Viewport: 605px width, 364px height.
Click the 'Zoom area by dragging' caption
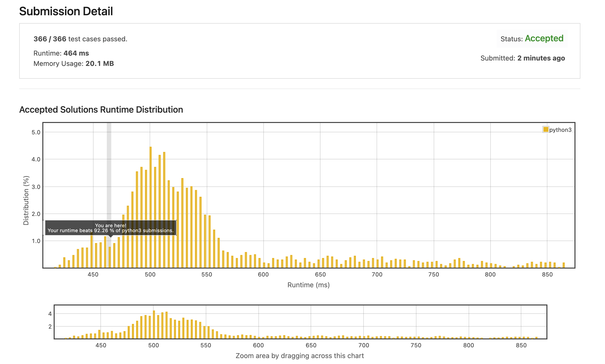(x=300, y=356)
